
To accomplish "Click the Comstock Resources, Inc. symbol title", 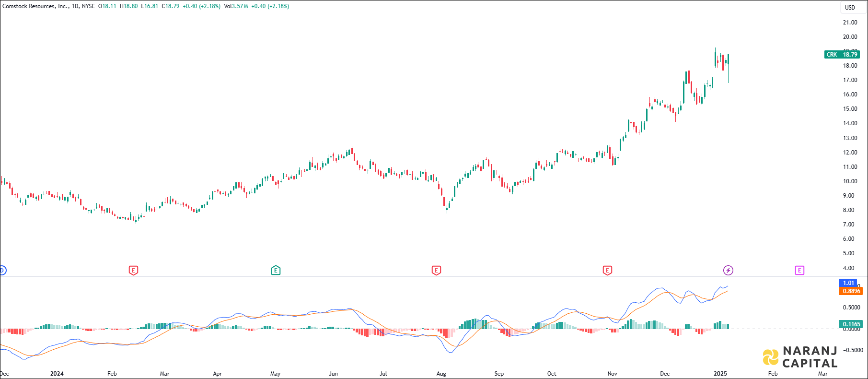I will pos(35,6).
